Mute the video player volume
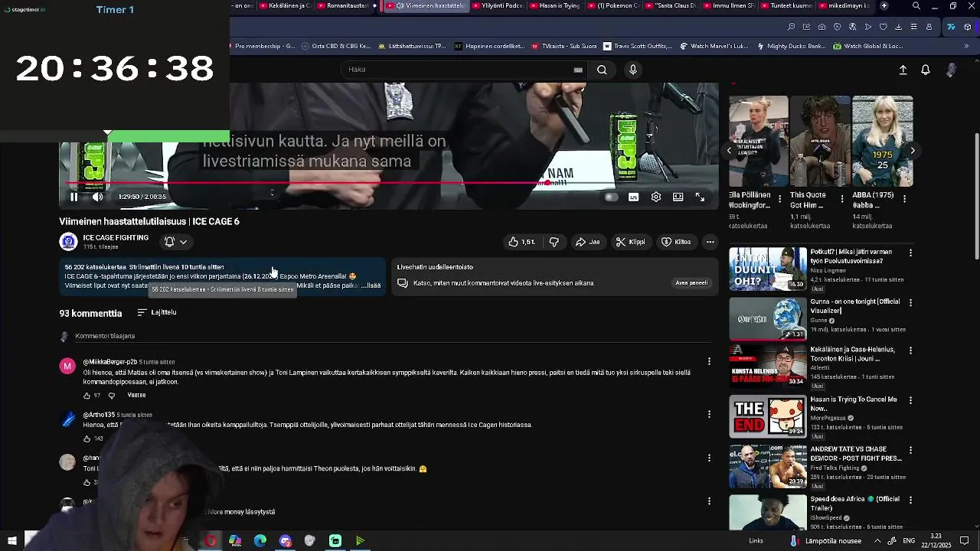Image resolution: width=980 pixels, height=551 pixels. pos(97,197)
